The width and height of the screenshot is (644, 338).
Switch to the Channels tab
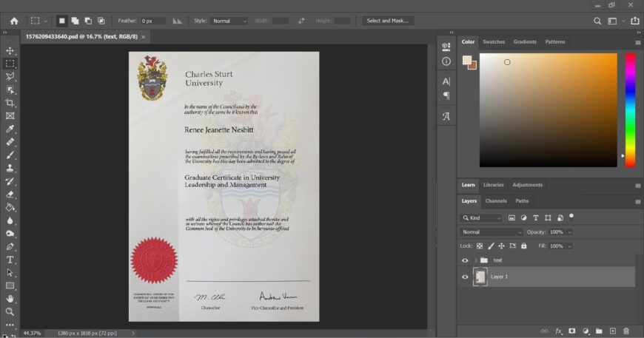(496, 201)
